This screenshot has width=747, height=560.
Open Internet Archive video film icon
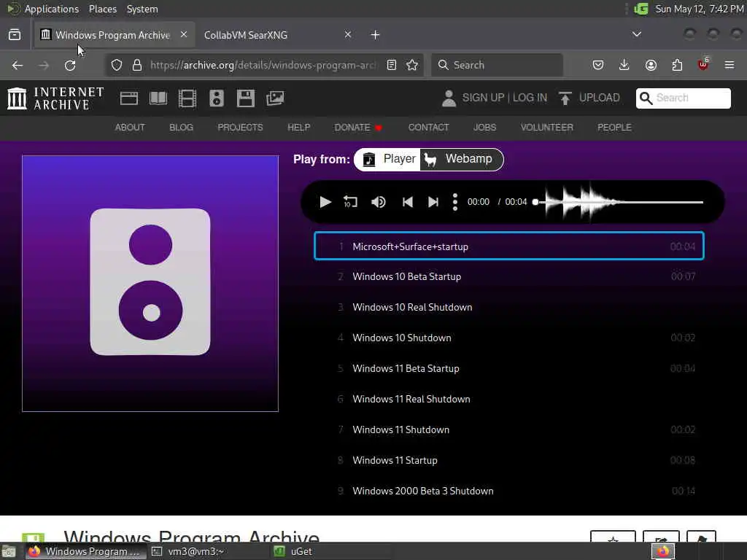click(x=187, y=98)
